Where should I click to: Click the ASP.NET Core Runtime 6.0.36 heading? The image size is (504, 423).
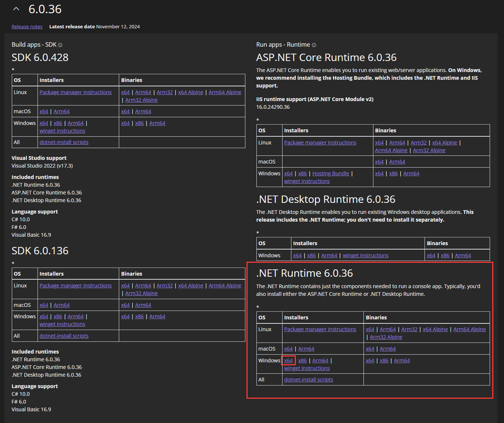pos(326,57)
